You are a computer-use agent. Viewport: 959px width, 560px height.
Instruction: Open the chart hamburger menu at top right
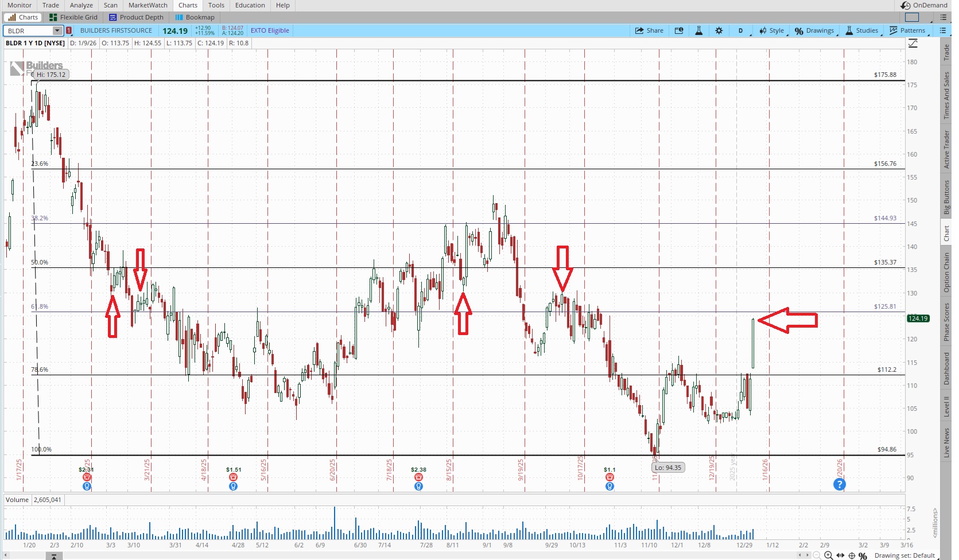click(944, 30)
